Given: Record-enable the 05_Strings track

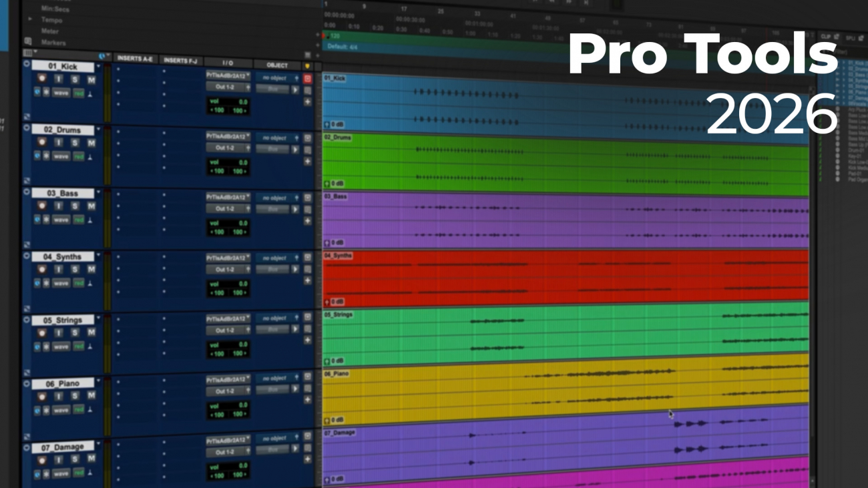Looking at the screenshot, I should [x=41, y=333].
